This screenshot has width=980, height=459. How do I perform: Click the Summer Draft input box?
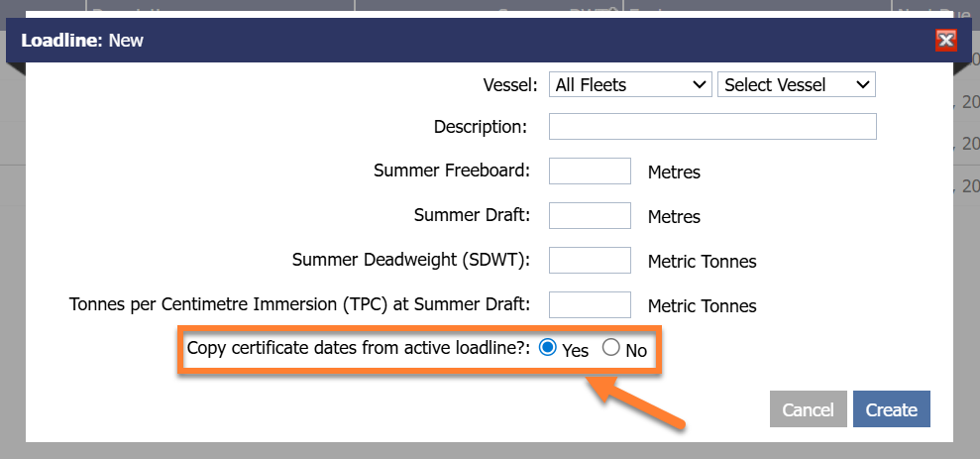tap(590, 215)
